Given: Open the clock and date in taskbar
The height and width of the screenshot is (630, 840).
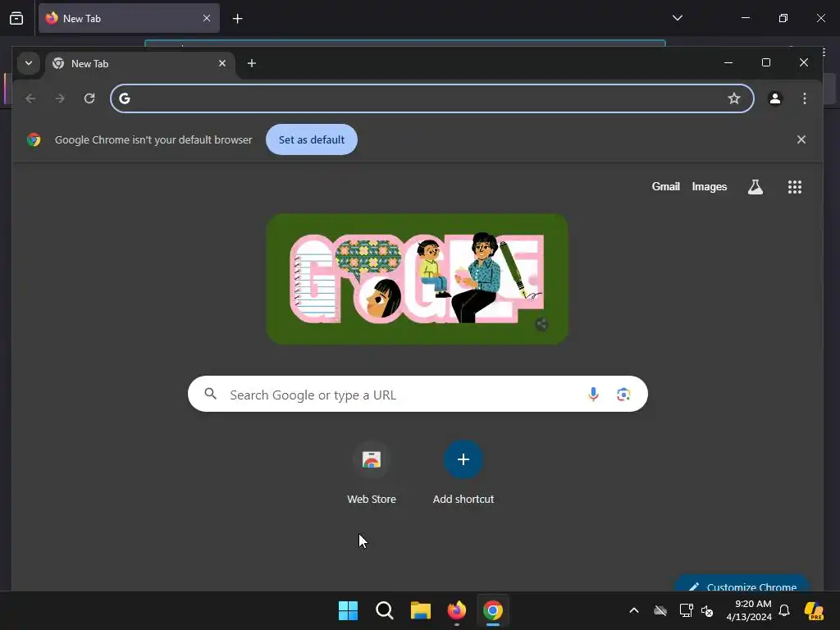Looking at the screenshot, I should pos(748,610).
